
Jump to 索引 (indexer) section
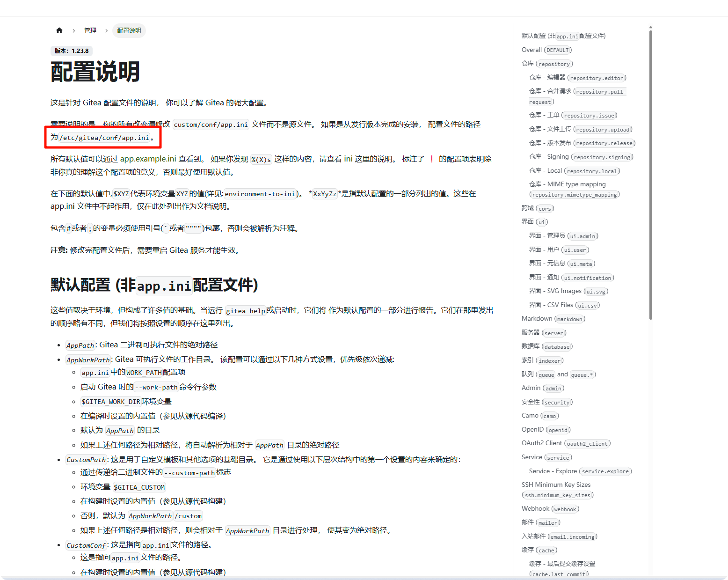coord(542,360)
